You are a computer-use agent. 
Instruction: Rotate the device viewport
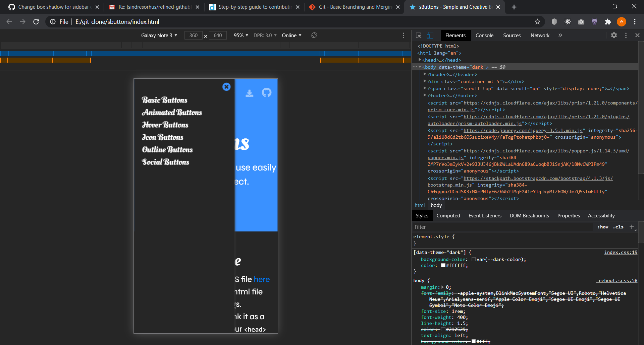point(314,35)
